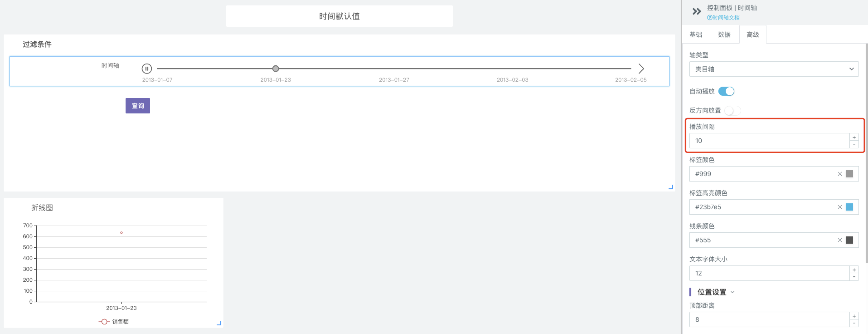Click the 折线图 chart title
Screen dimensions: 868x334
click(42, 207)
